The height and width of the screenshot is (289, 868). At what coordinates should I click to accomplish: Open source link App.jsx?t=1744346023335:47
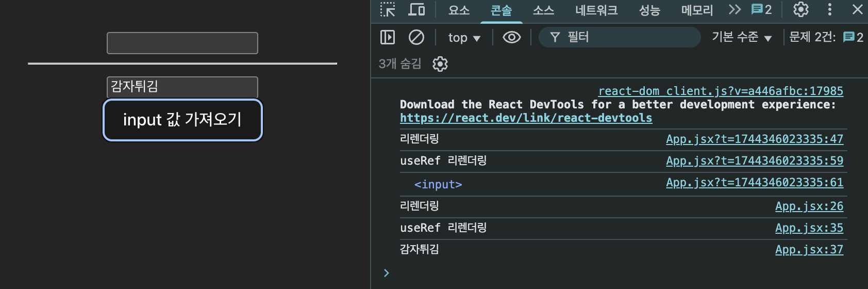click(755, 139)
